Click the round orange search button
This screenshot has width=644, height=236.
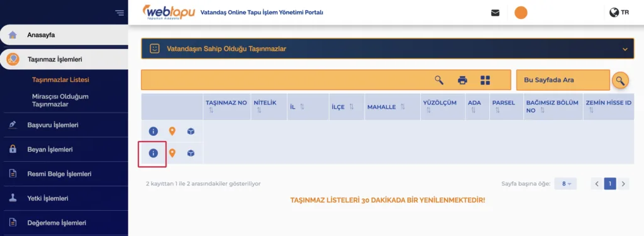point(620,80)
